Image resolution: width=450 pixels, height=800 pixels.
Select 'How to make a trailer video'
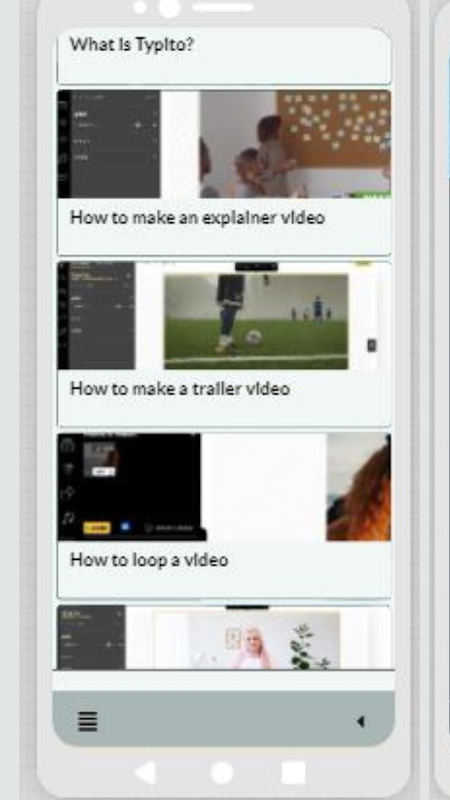click(180, 389)
